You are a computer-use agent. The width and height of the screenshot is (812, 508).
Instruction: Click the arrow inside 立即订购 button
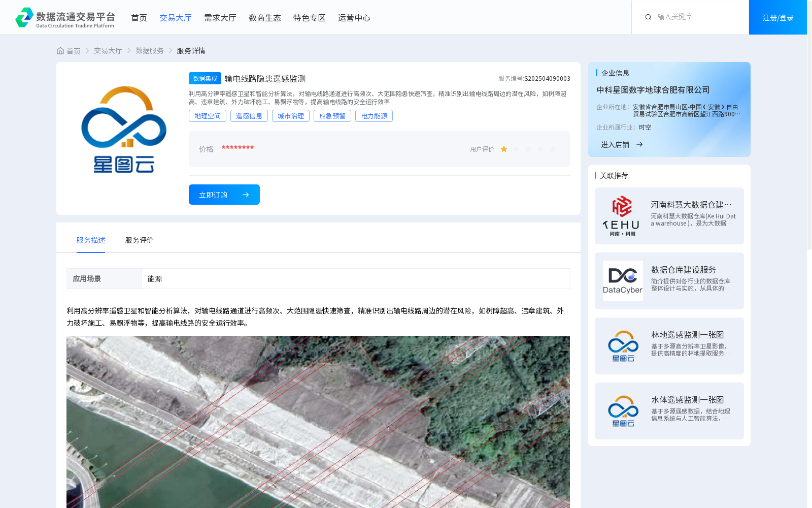[x=246, y=195]
